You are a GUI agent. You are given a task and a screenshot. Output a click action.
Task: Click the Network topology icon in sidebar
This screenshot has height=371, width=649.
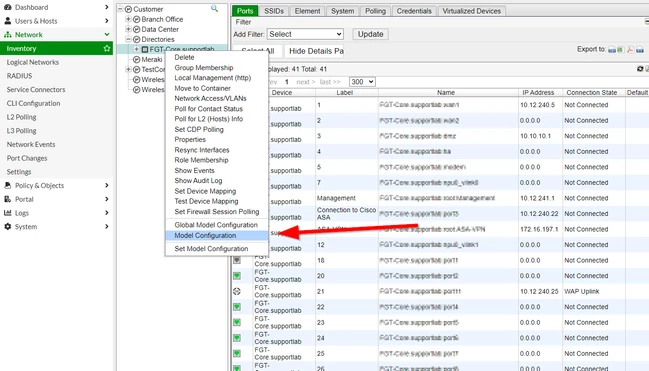(7, 35)
